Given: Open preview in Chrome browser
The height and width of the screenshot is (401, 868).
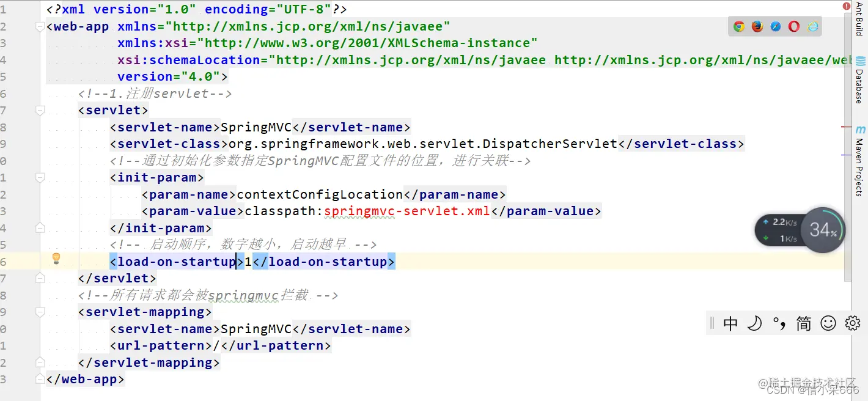Looking at the screenshot, I should pyautogui.click(x=739, y=26).
